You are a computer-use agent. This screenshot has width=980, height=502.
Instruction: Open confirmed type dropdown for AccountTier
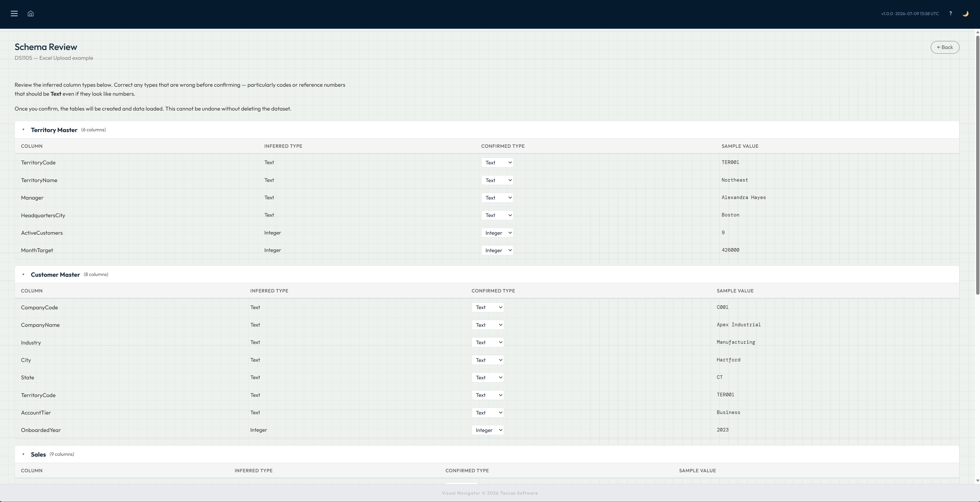487,412
